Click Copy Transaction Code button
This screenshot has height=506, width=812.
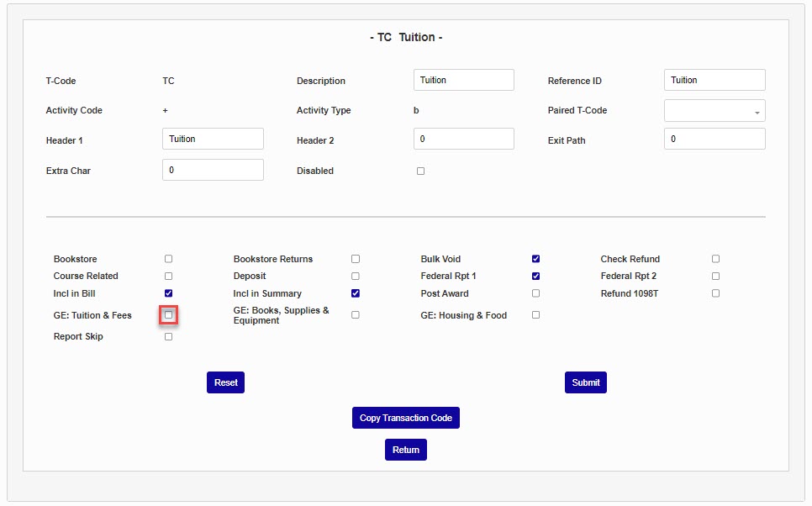(x=405, y=418)
